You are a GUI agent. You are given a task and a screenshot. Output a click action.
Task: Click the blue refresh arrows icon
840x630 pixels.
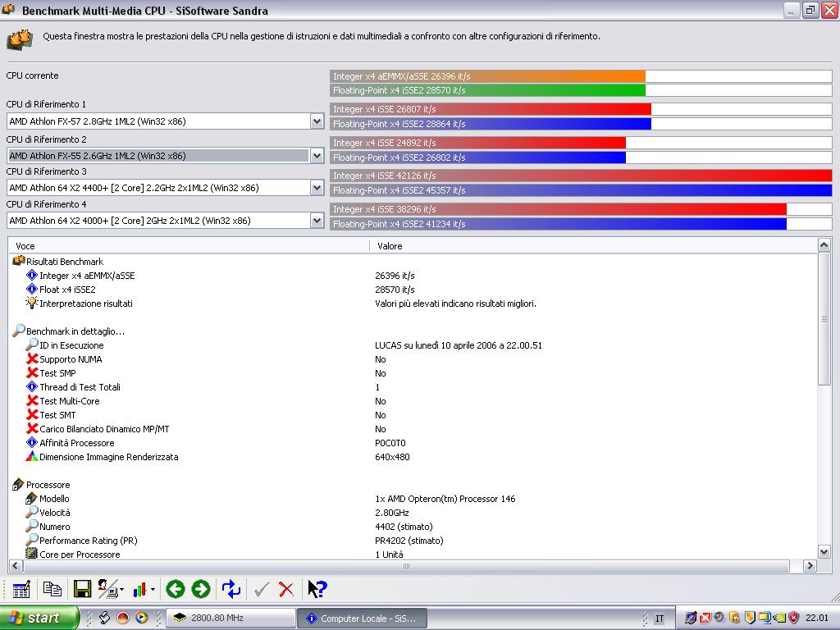pos(231,589)
